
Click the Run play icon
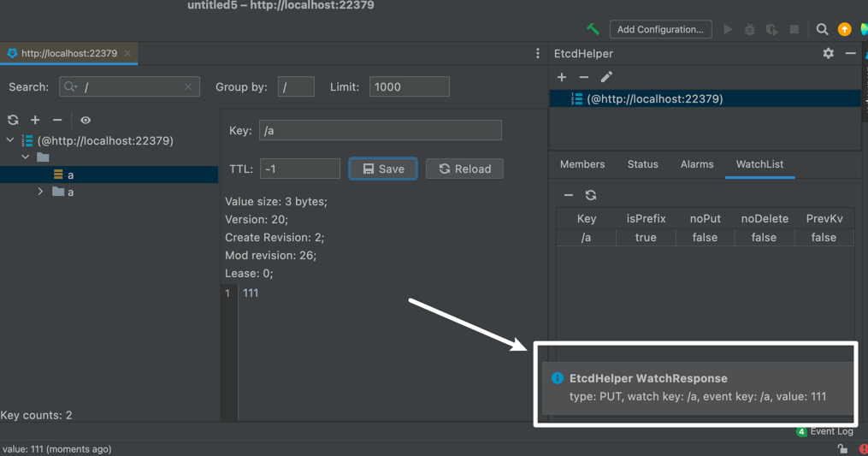click(728, 29)
